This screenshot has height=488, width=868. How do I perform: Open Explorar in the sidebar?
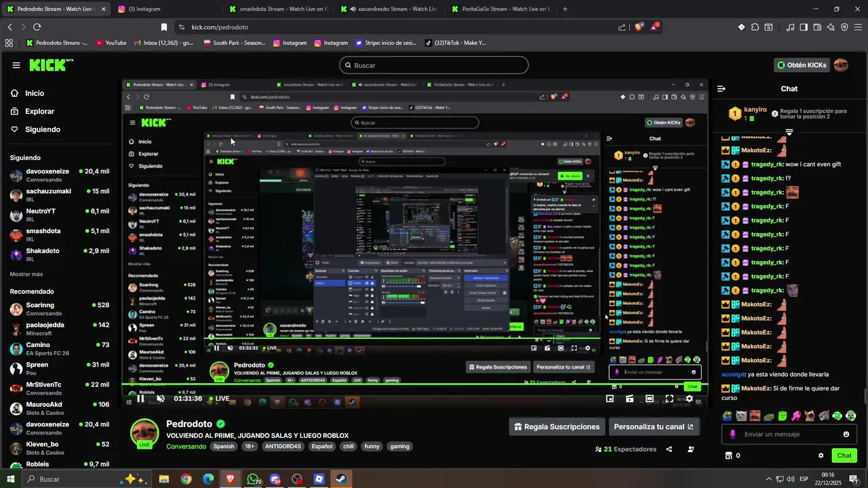tap(32, 111)
